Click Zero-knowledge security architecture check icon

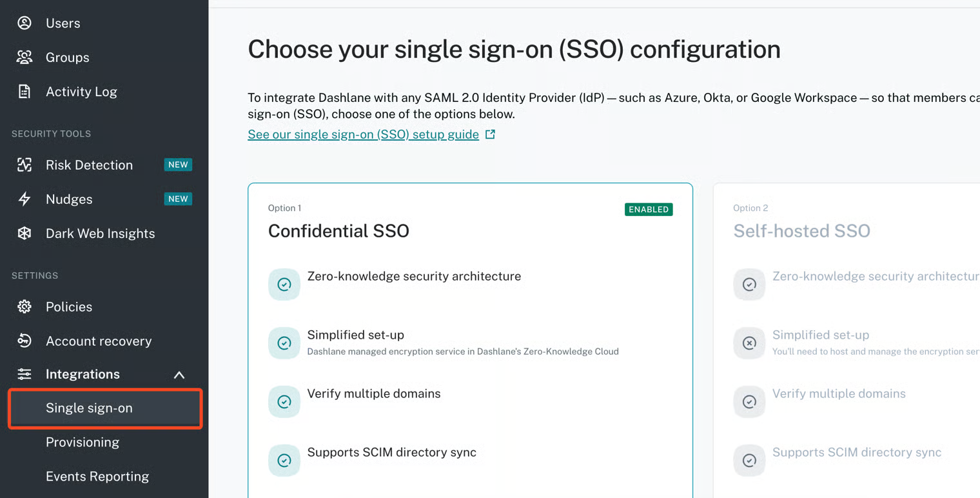(x=284, y=284)
